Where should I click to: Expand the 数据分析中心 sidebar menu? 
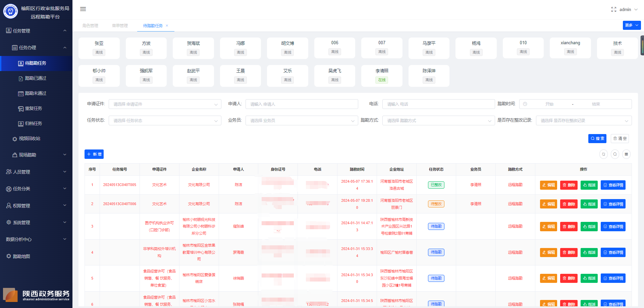pos(36,239)
